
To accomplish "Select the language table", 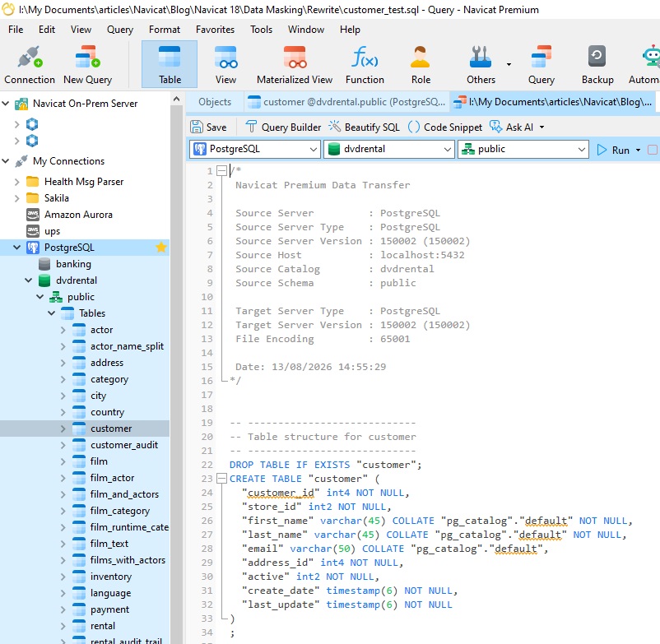I will (x=110, y=593).
